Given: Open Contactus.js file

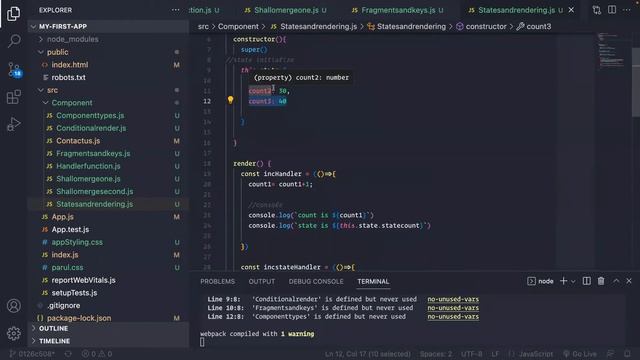Looking at the screenshot, I should pos(78,141).
